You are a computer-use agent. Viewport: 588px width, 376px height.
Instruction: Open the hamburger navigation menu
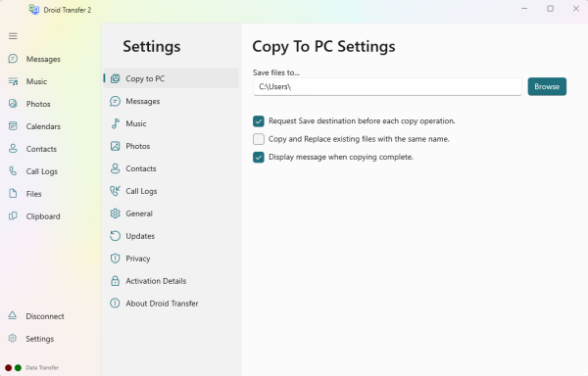pos(13,36)
